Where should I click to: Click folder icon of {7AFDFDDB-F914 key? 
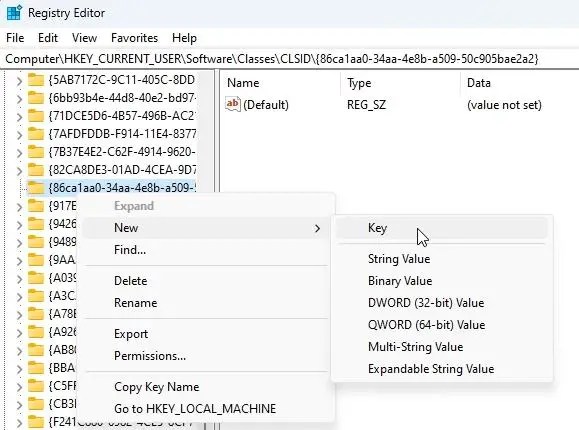click(36, 134)
